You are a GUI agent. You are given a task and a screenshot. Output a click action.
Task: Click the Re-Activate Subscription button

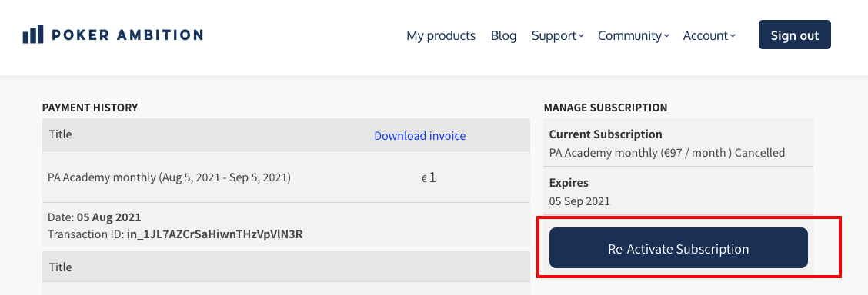tap(678, 248)
